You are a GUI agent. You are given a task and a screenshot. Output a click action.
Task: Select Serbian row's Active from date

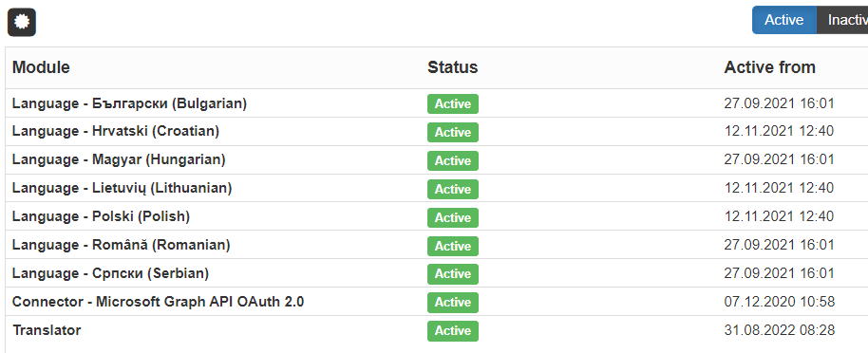click(x=779, y=273)
